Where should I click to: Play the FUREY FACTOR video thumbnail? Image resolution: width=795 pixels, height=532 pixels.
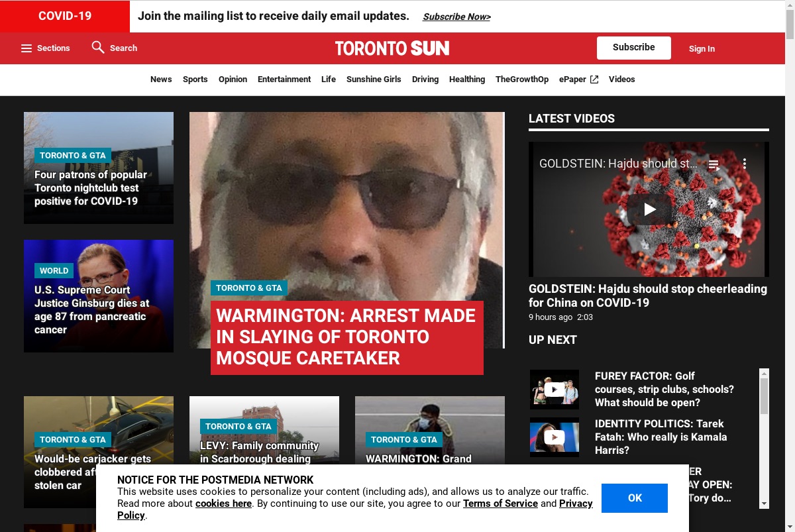555,390
